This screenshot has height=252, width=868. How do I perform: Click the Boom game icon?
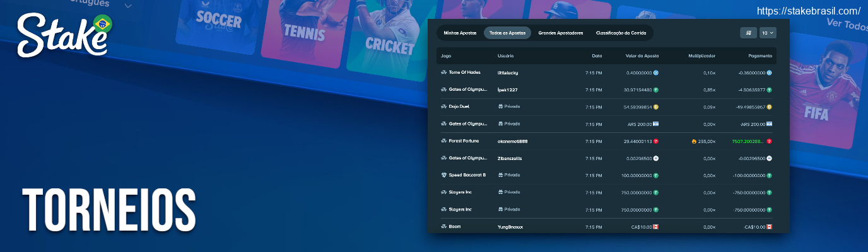(443, 227)
